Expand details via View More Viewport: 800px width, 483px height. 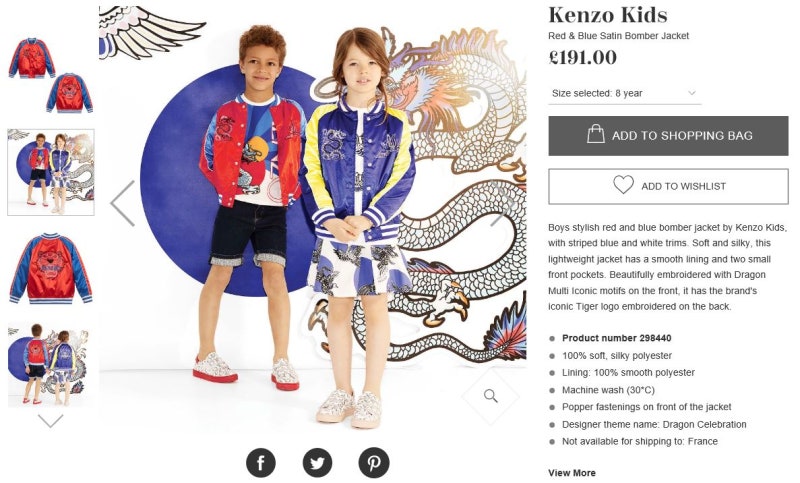click(571, 473)
